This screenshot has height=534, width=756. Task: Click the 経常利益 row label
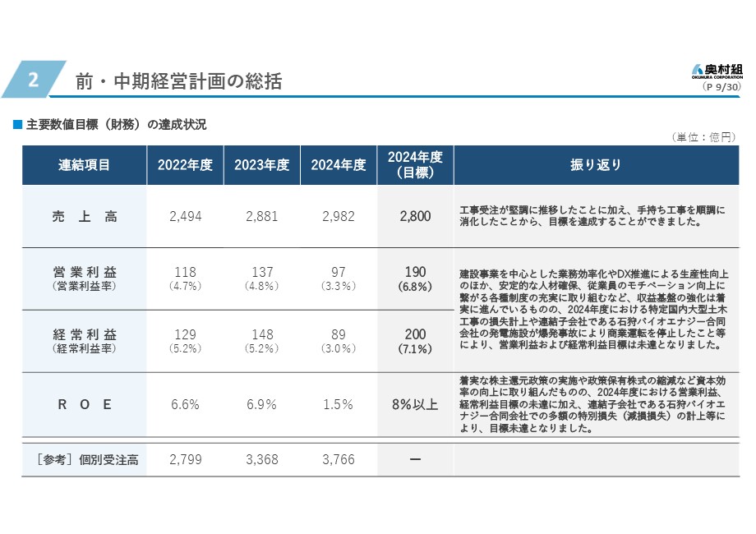[84, 335]
